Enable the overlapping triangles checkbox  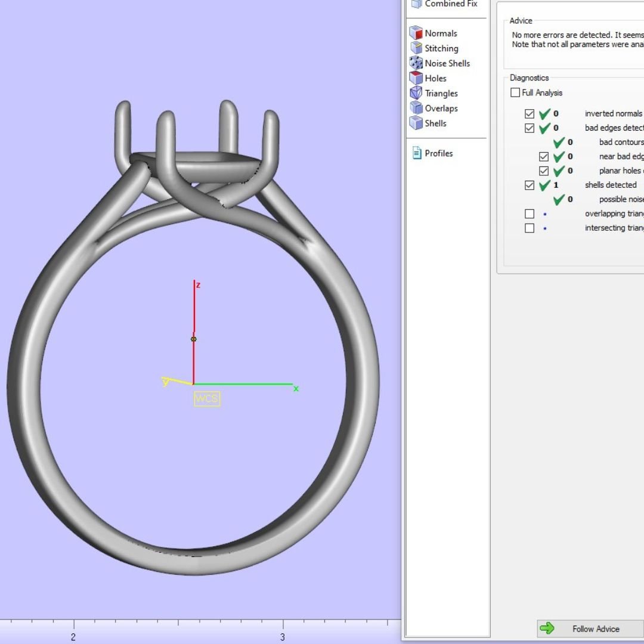tap(530, 214)
